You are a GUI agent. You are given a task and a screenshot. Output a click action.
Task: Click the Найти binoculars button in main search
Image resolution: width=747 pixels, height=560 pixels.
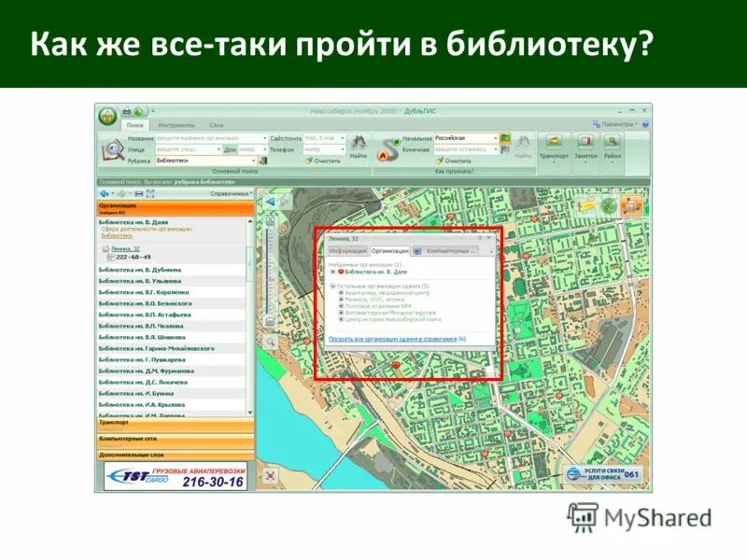pos(359,147)
